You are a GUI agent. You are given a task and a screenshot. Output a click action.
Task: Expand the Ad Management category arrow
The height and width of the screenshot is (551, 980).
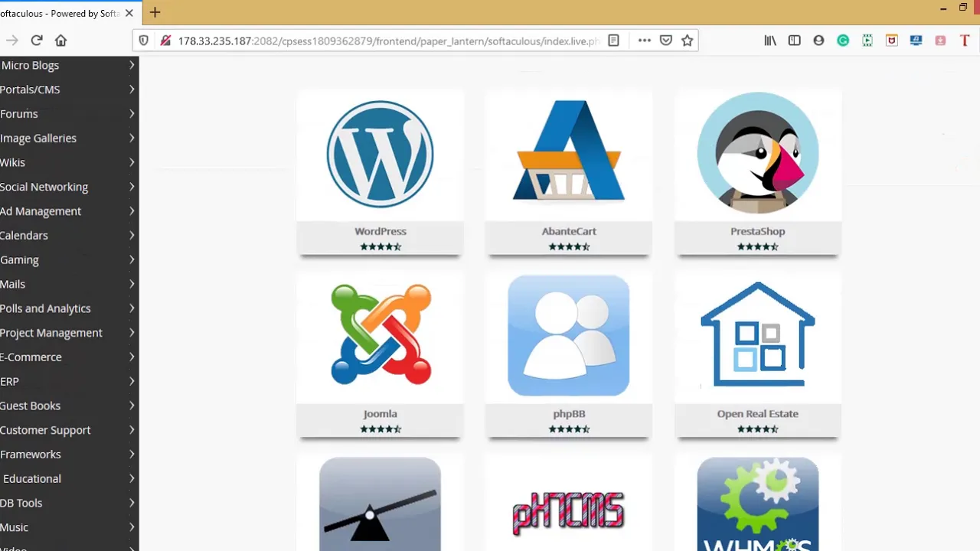click(132, 211)
